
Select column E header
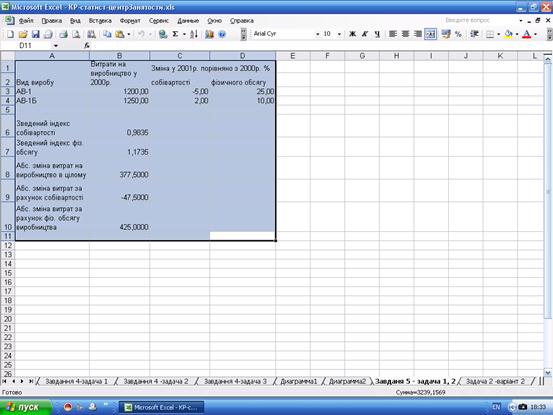[x=292, y=56]
